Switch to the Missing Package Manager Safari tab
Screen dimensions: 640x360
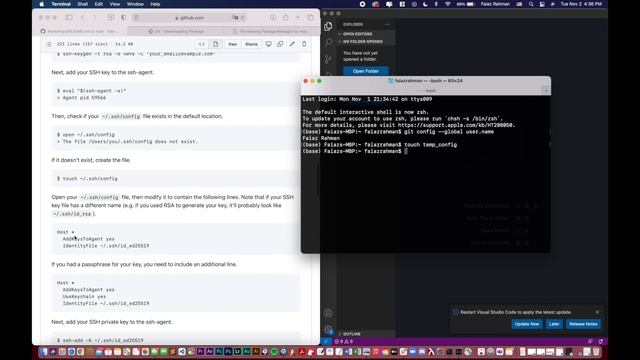[x=271, y=31]
